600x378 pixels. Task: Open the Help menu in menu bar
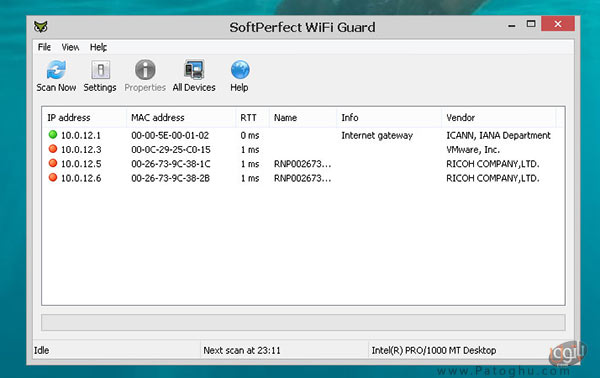click(98, 47)
